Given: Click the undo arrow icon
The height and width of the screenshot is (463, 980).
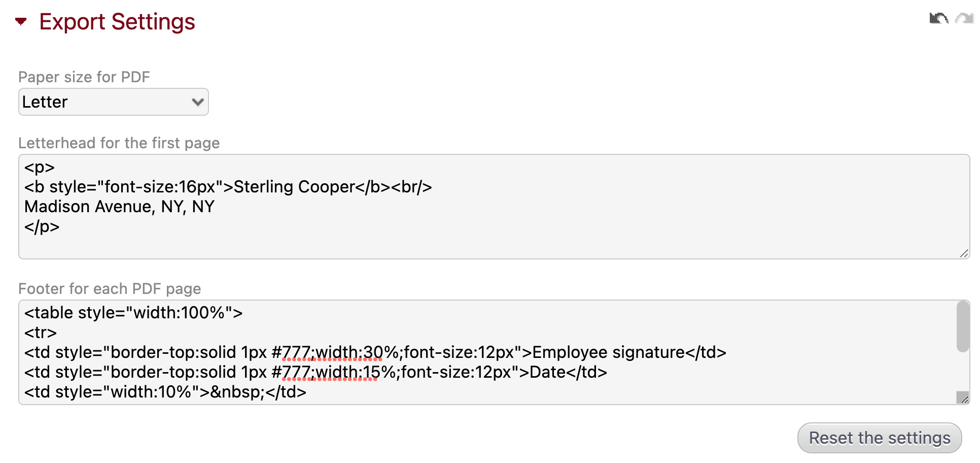Looking at the screenshot, I should pos(938,19).
